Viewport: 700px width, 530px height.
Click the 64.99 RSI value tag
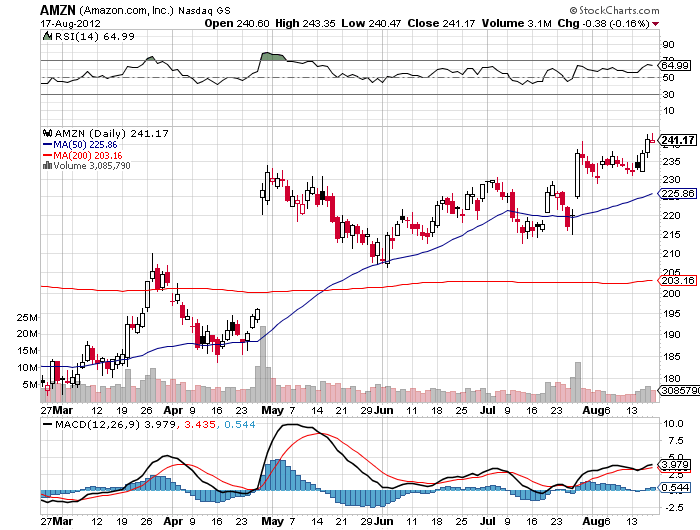675,66
